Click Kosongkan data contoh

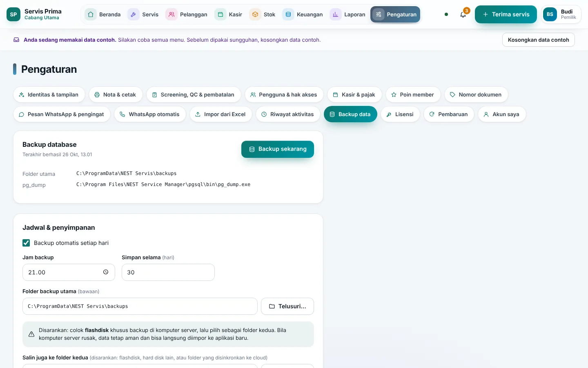539,40
